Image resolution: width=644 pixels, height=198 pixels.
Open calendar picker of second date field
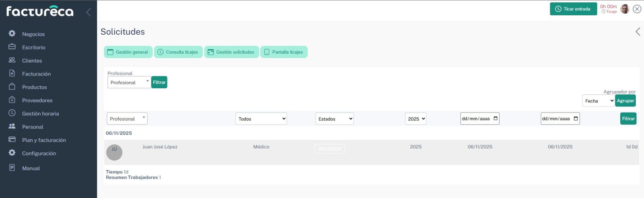(x=576, y=119)
